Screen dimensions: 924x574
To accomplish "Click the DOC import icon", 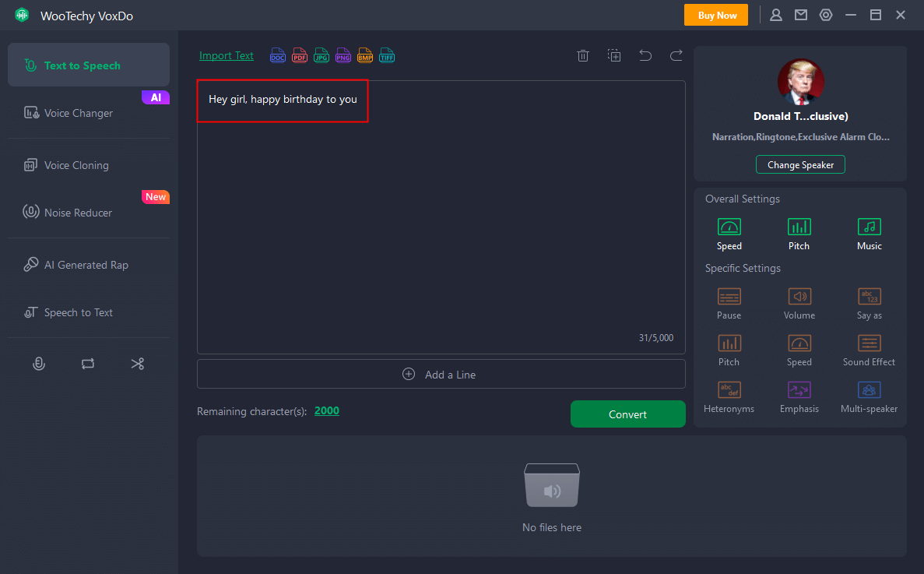I will [x=278, y=55].
